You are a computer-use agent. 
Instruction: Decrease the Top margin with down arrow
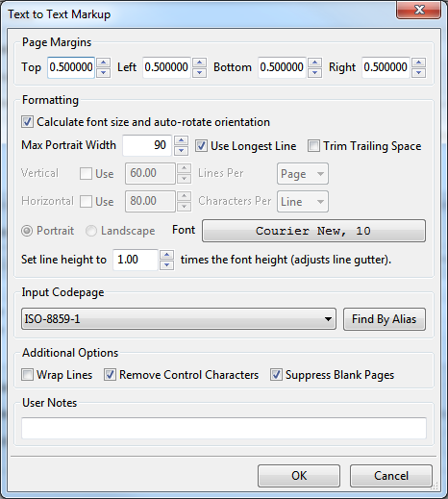click(x=103, y=73)
